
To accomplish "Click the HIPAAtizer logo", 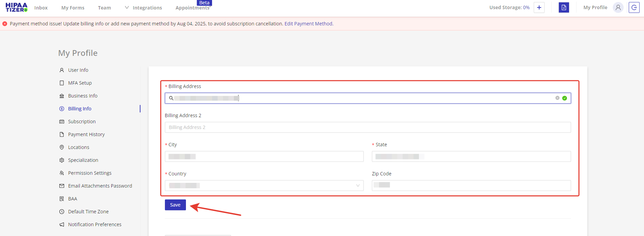I will point(16,7).
